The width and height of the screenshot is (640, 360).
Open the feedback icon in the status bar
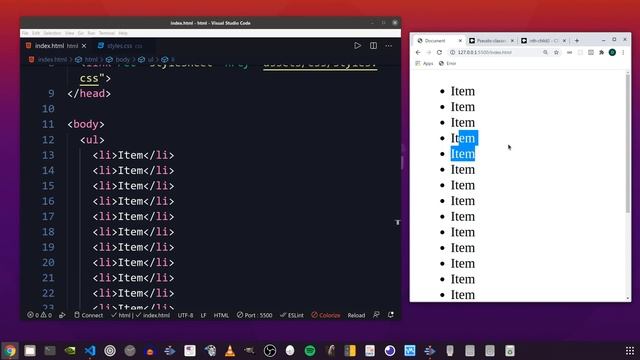click(376, 315)
